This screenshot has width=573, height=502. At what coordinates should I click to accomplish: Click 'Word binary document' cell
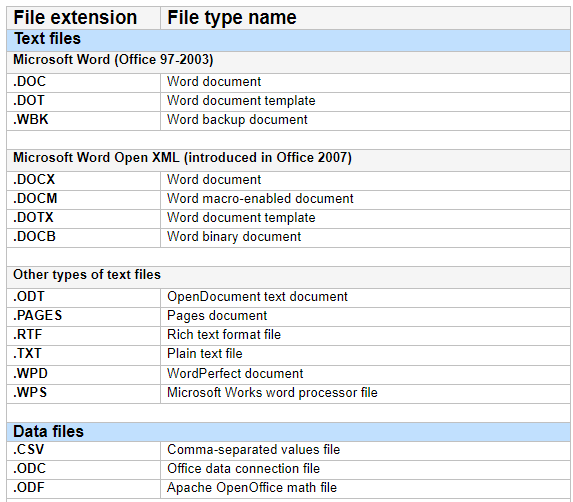pyautogui.click(x=365, y=238)
